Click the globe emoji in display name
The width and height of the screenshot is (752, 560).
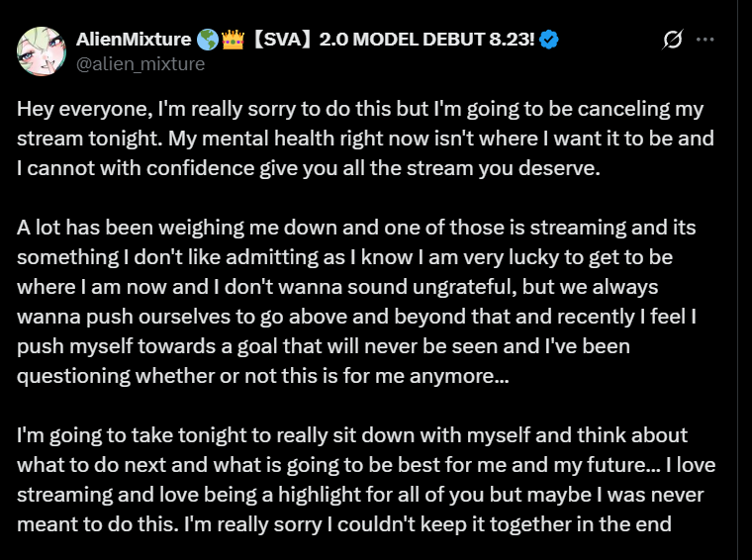[205, 40]
